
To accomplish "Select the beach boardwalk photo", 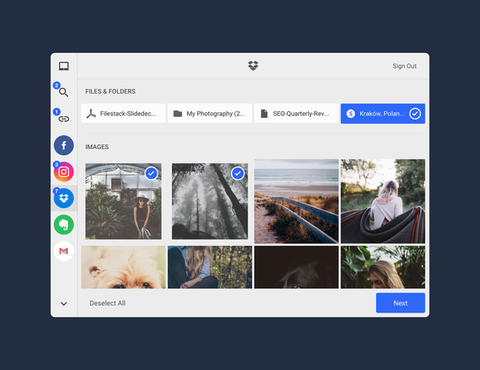I will click(x=296, y=201).
